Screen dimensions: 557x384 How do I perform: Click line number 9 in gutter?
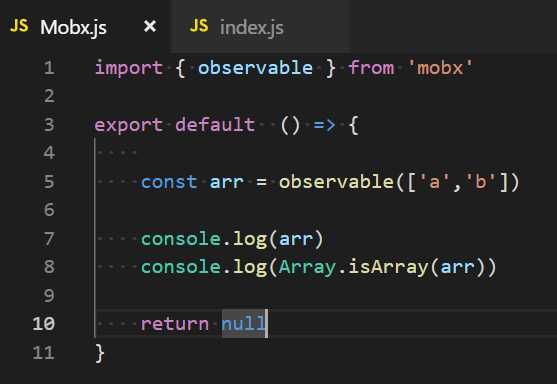49,296
